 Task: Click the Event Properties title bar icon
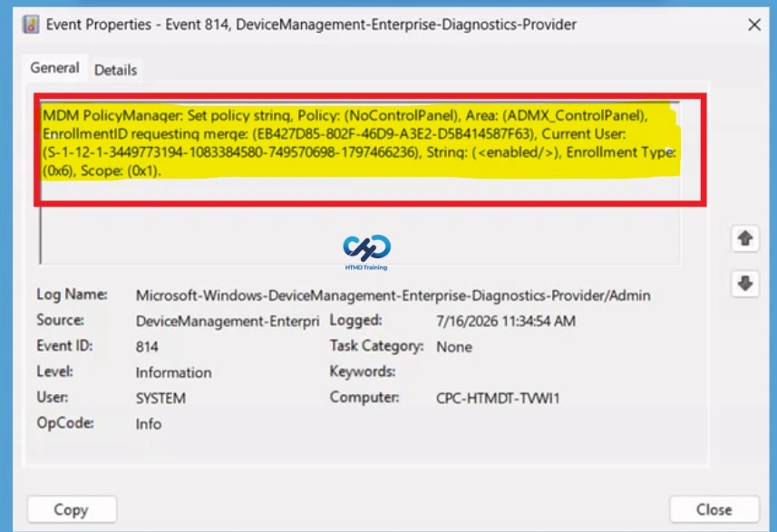[x=31, y=24]
